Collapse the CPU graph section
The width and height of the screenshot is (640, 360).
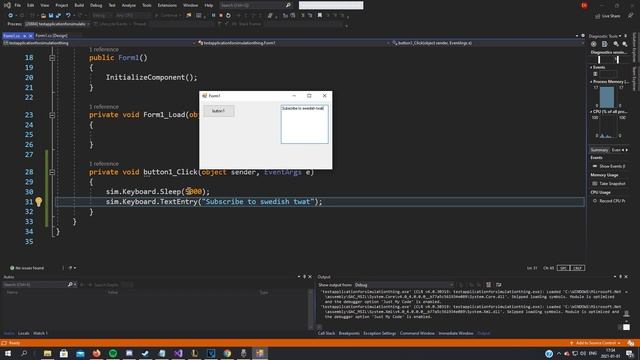pyautogui.click(x=591, y=111)
